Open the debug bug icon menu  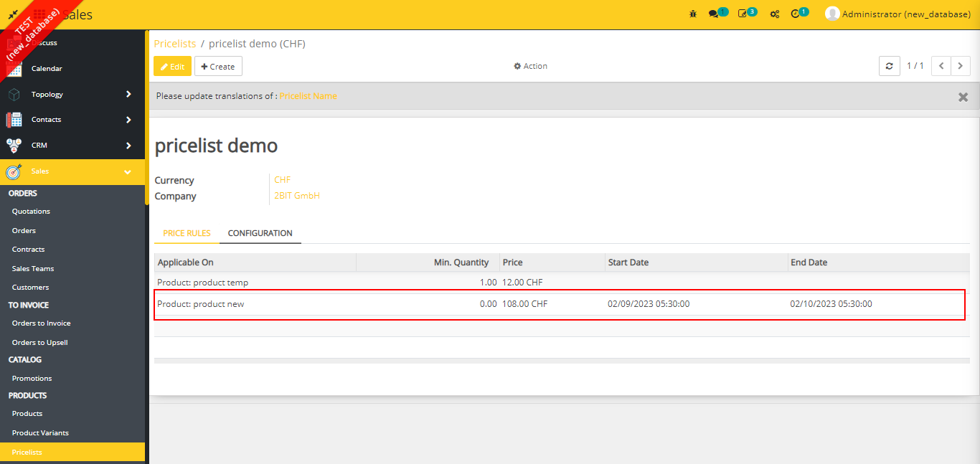point(693,14)
